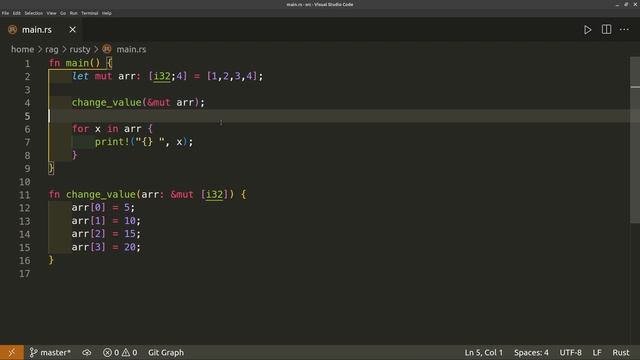
Task: Open the Go menu
Action: 63,13
